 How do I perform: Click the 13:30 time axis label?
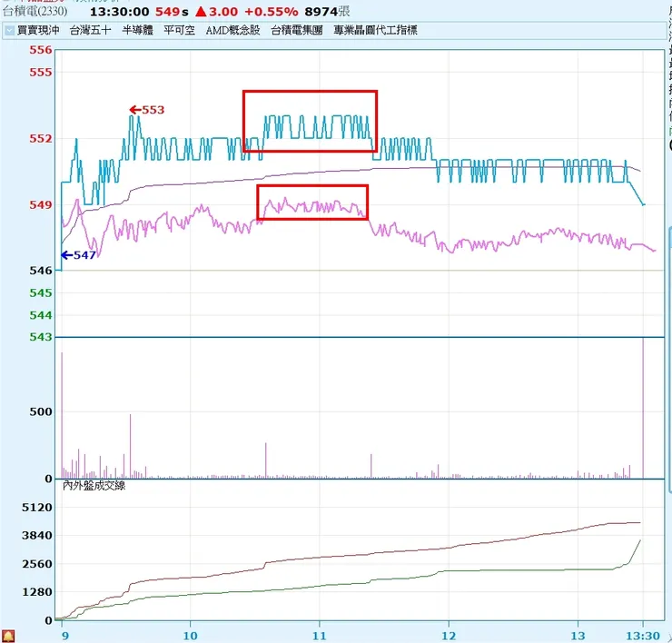[643, 636]
